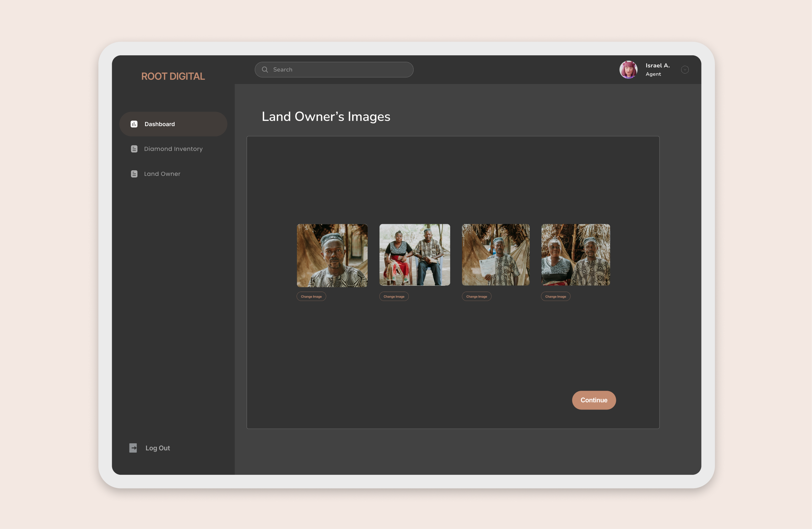Change image under the fourth photo
This screenshot has height=529, width=812.
555,296
